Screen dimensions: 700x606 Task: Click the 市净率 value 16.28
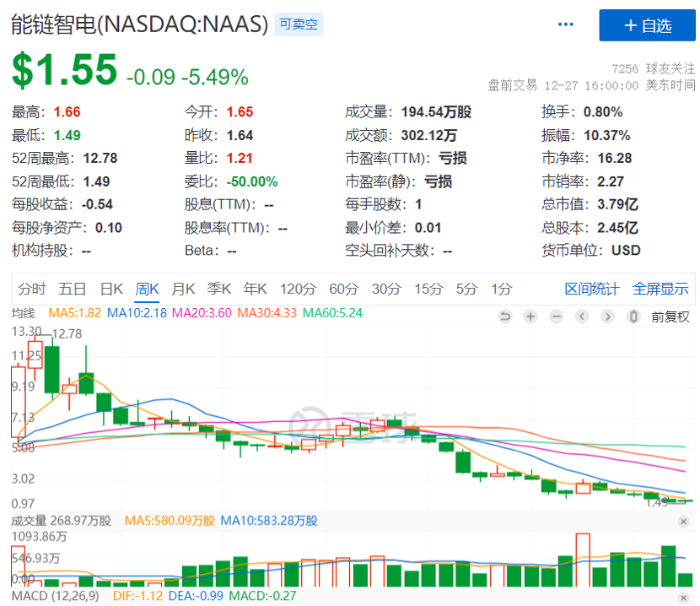coord(614,158)
